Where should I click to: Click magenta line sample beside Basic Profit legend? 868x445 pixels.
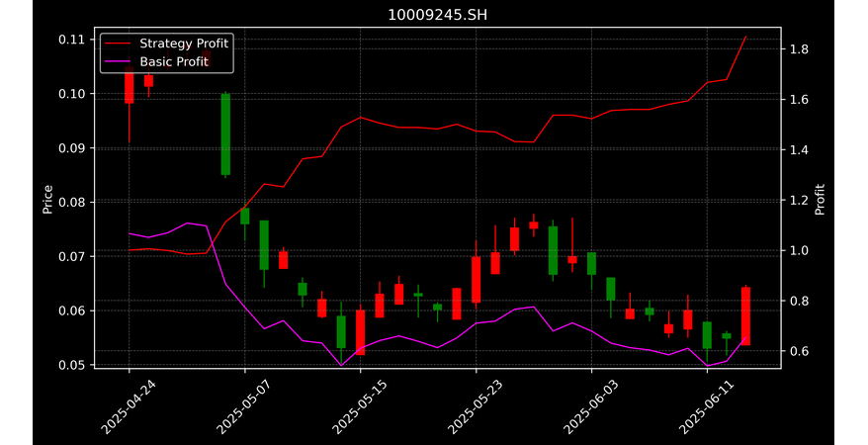pyautogui.click(x=120, y=62)
